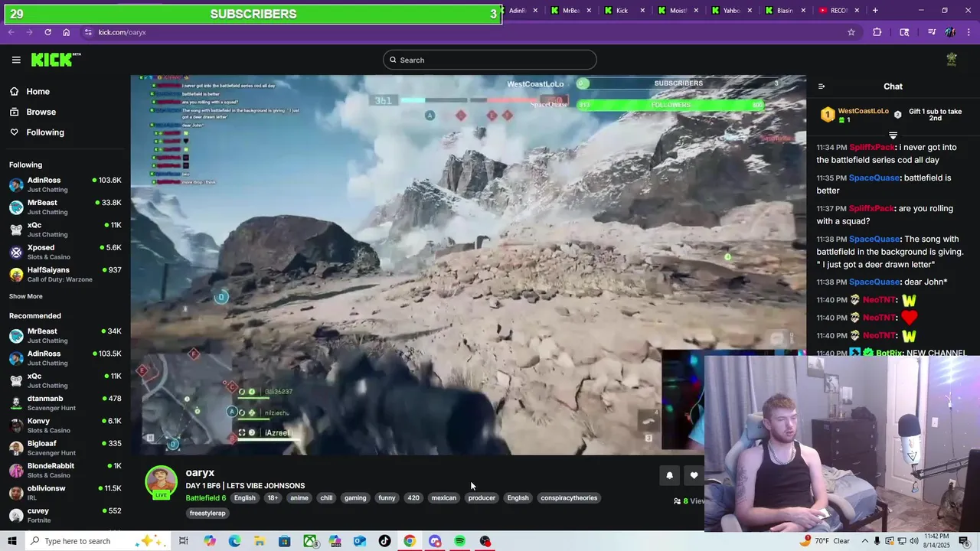Open xQc channel in the Following list

pos(65,230)
